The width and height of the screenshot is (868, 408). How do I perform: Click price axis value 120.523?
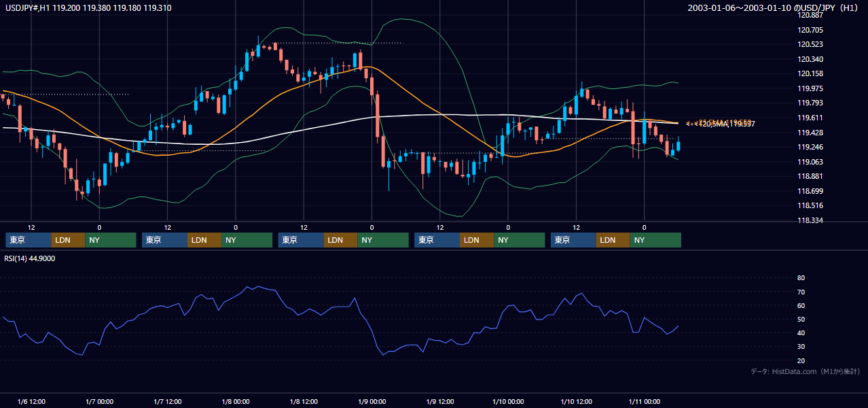pyautogui.click(x=811, y=44)
